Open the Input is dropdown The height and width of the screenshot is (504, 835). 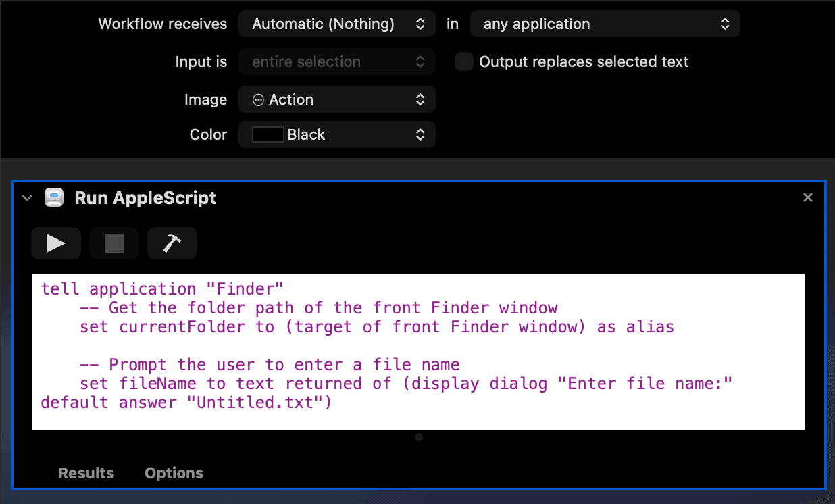[x=336, y=61]
